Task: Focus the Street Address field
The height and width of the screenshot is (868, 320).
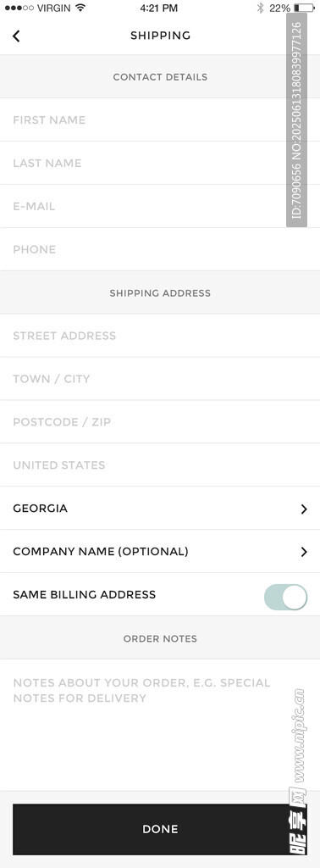Action: (160, 336)
